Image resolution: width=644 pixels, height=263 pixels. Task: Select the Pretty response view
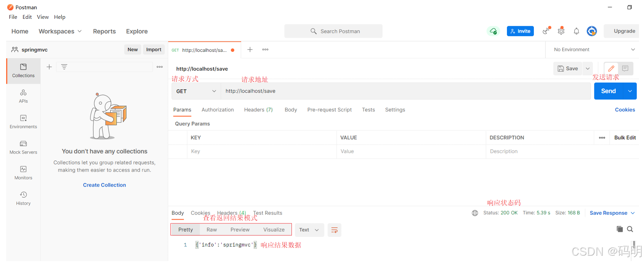pyautogui.click(x=185, y=230)
